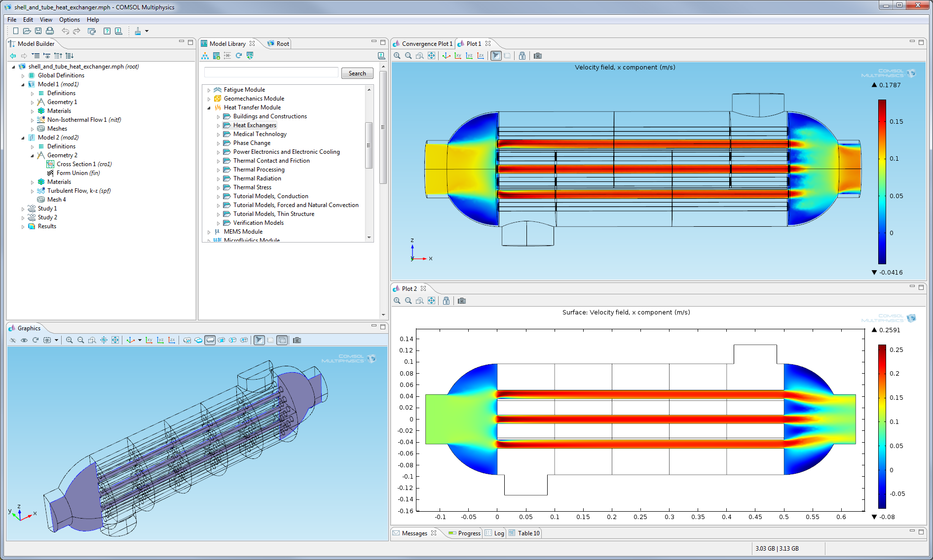Open the Dynamic Help icon in main toolbar
Image resolution: width=933 pixels, height=560 pixels.
pos(118,31)
